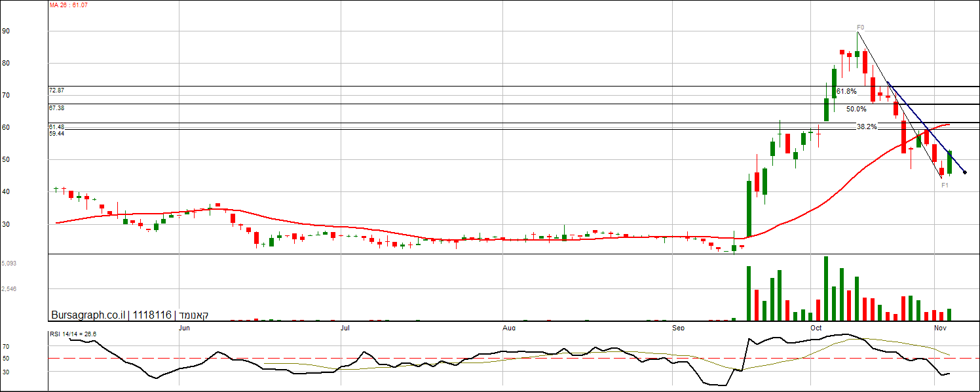This screenshot has width=980, height=392.
Task: Click the 61.8% retracement label
Action: pyautogui.click(x=846, y=91)
